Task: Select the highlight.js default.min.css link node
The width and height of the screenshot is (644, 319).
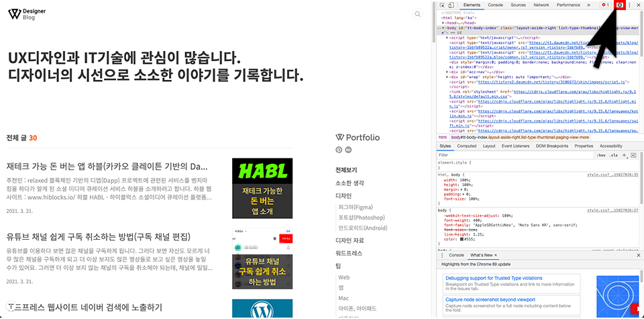Action: click(544, 94)
